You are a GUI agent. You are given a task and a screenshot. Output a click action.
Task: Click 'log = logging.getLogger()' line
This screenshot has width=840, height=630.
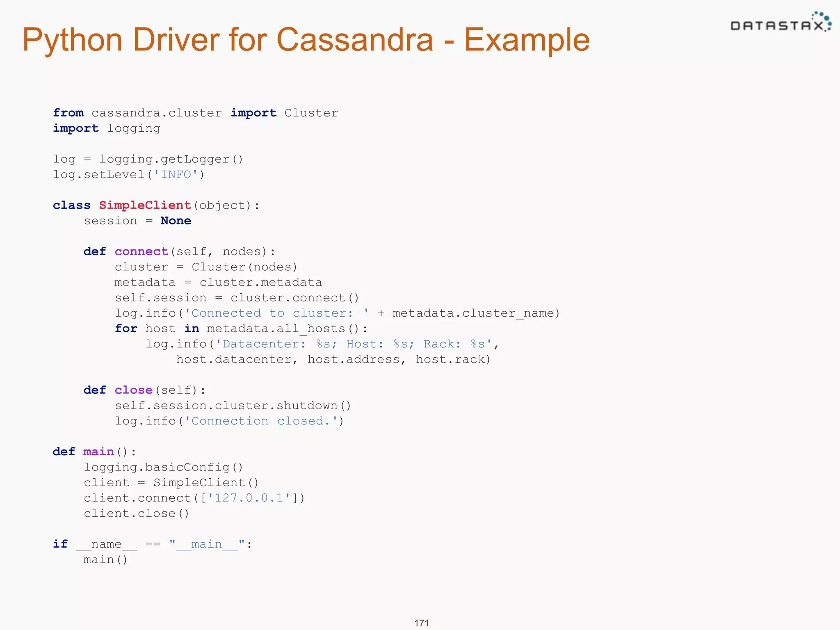tap(148, 159)
